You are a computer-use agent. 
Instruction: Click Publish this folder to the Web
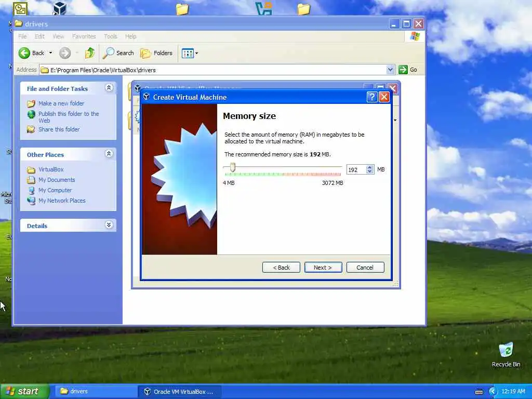click(69, 117)
